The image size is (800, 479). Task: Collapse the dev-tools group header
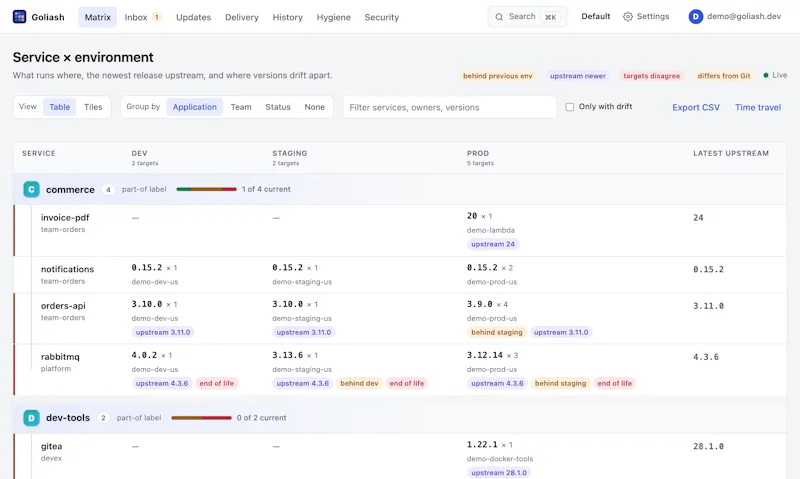click(x=399, y=418)
